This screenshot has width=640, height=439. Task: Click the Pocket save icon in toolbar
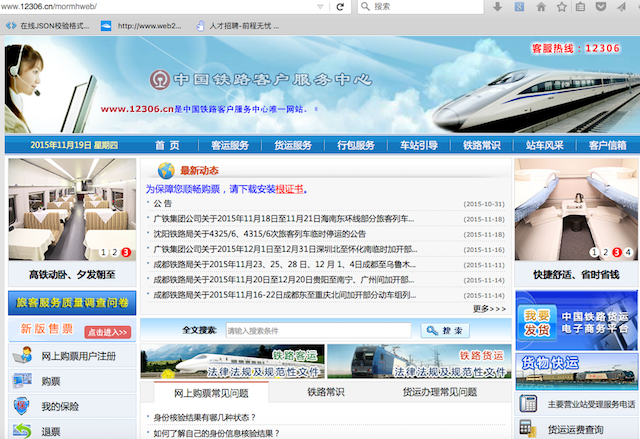coord(601,7)
